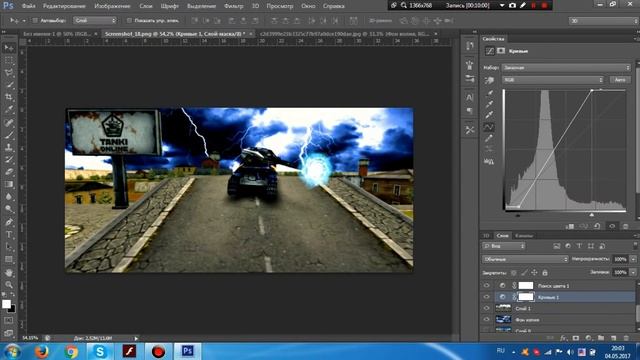Image resolution: width=640 pixels, height=360 pixels.
Task: Open the layer filter Вид dropdown
Action: point(504,246)
